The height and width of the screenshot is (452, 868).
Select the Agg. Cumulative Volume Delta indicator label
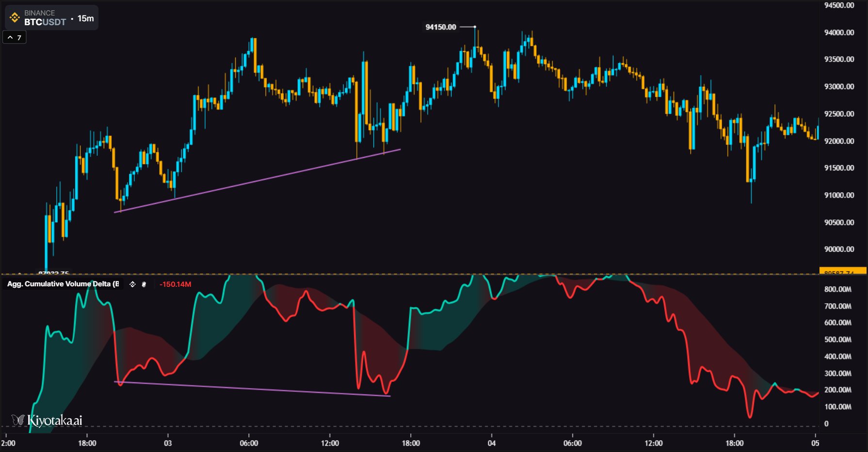tap(63, 284)
